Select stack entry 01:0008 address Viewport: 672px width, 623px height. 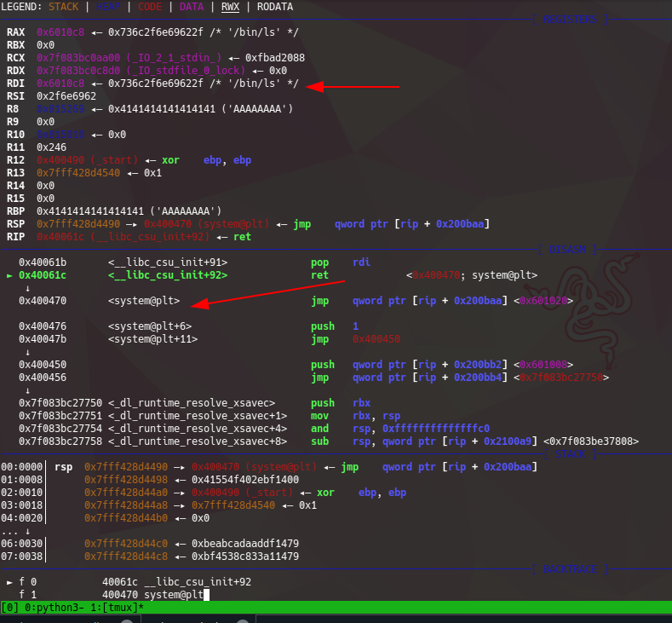pyautogui.click(x=125, y=480)
